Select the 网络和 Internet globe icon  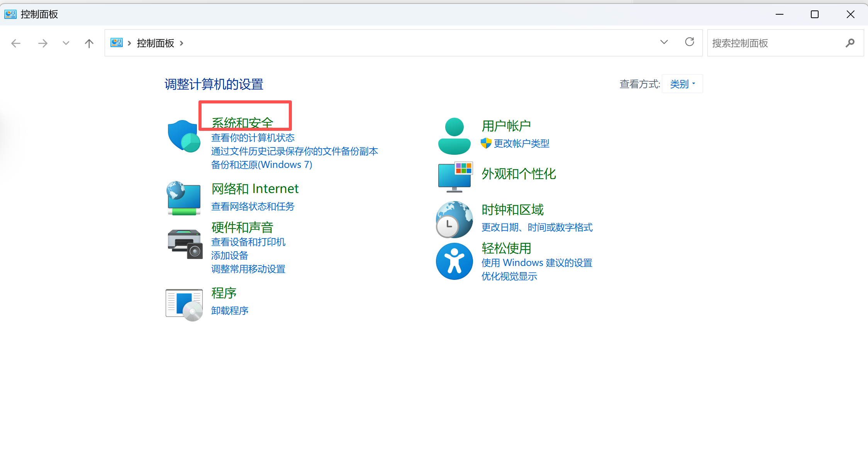pos(183,198)
